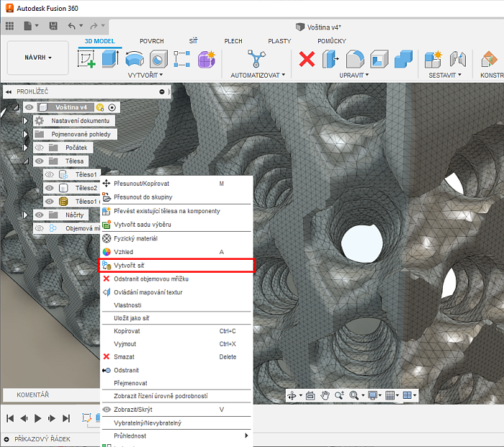The image size is (504, 447).
Task: Select the Těleso2 body in the browser
Action: [x=86, y=189]
